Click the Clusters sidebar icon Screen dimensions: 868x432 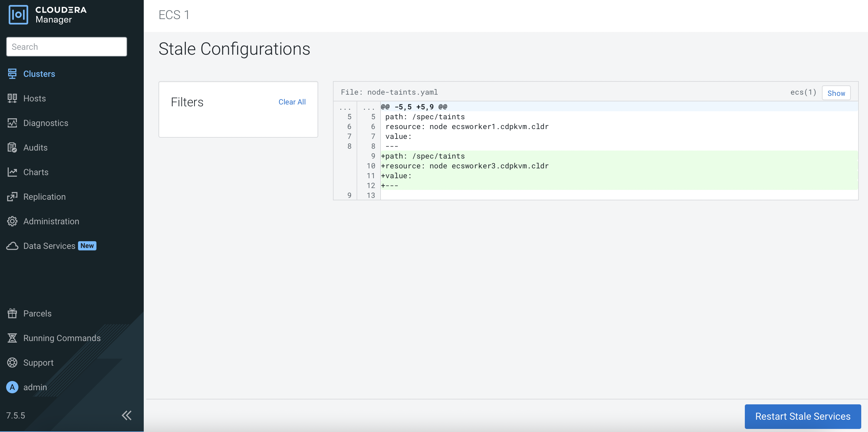coord(12,74)
